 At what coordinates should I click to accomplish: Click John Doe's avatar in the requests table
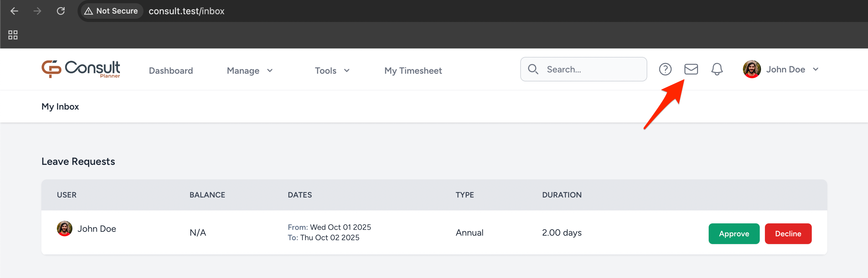point(64,229)
